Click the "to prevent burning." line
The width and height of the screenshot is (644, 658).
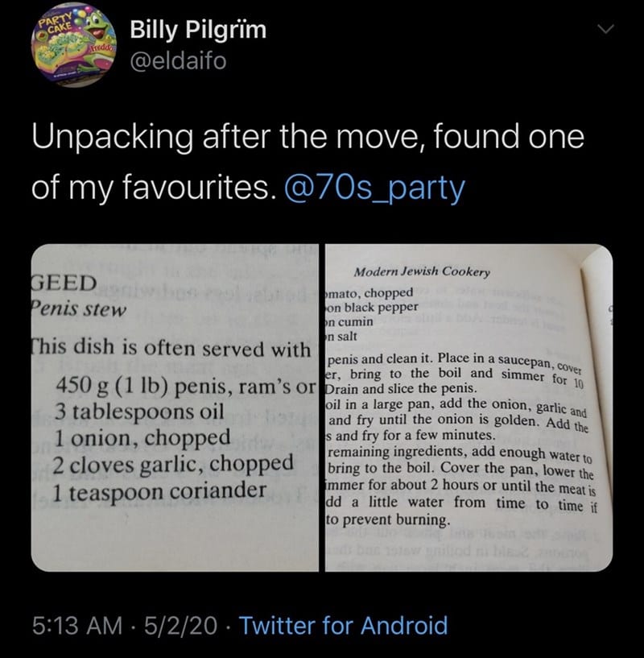386,519
